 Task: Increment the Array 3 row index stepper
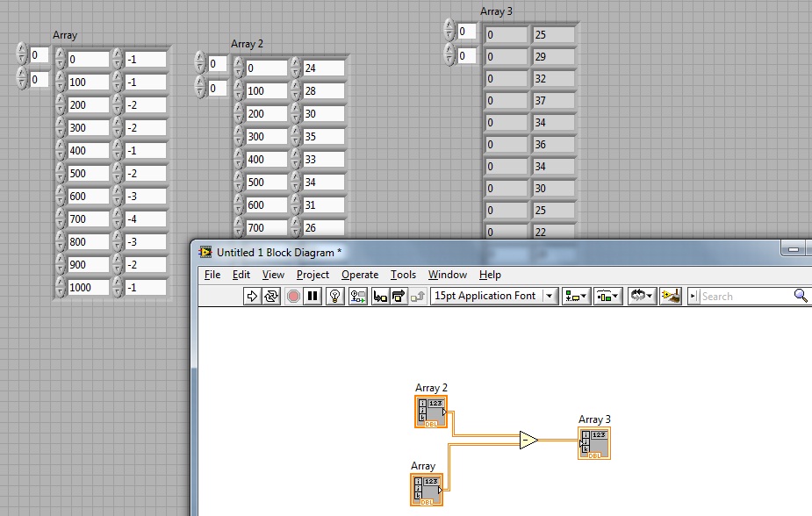click(x=449, y=25)
